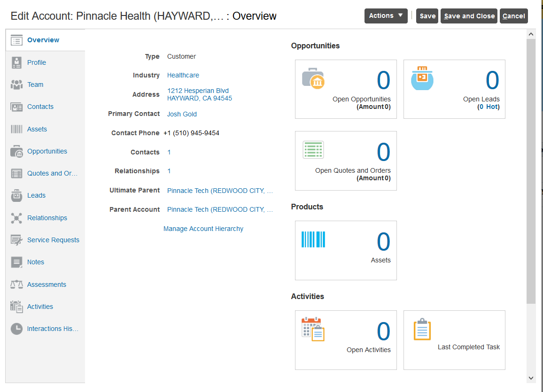Switch to the Notes tab

tap(36, 262)
